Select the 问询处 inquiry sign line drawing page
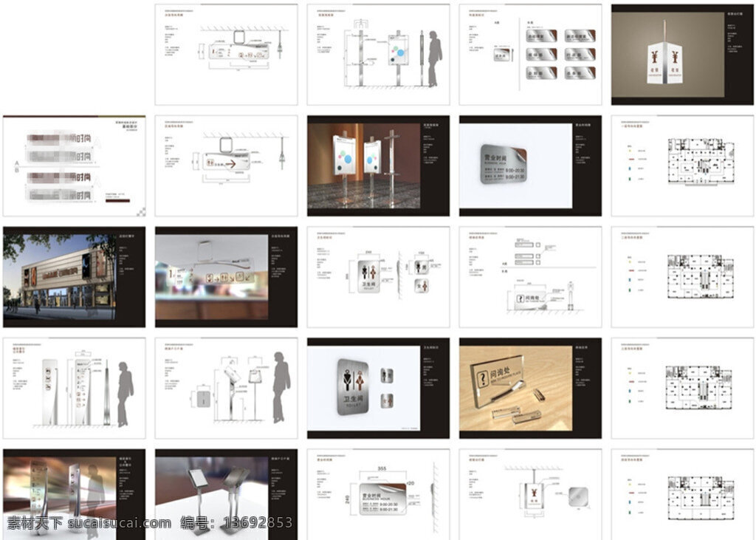Viewport: 756px width, 540px height. (530, 277)
